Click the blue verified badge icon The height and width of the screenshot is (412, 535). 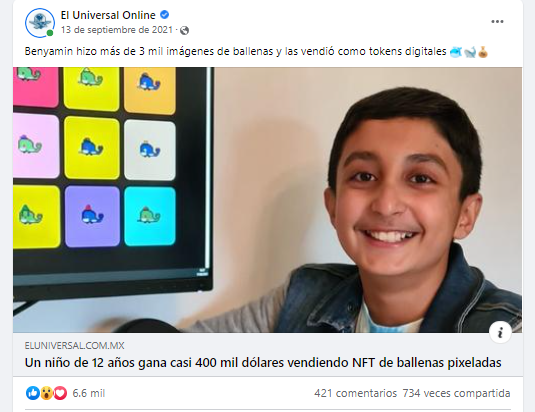[x=164, y=15]
